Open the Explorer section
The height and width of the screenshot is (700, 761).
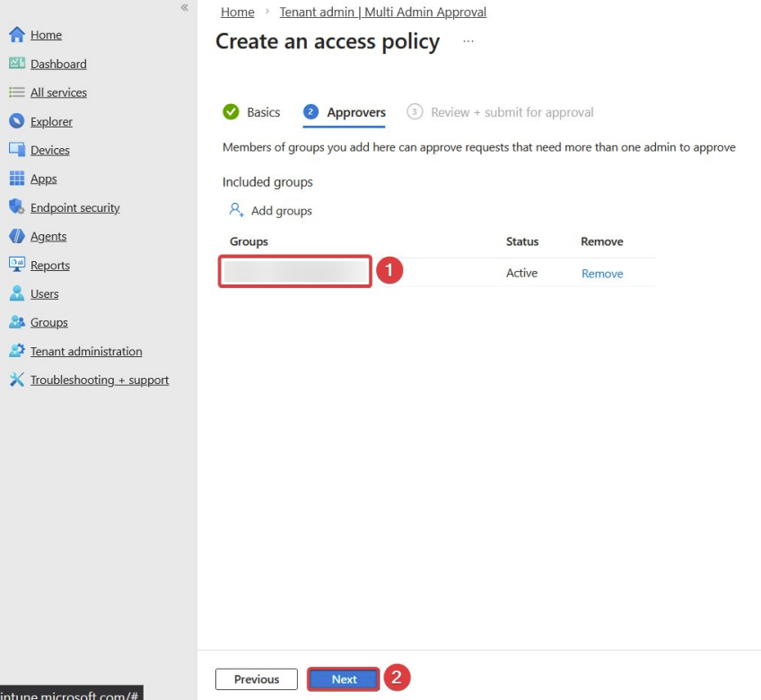(51, 121)
